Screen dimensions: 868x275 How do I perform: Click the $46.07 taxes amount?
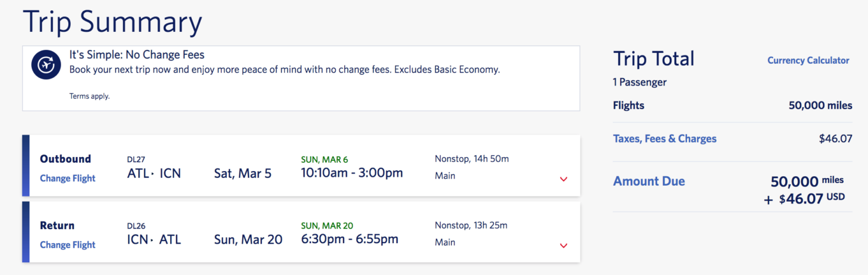tap(835, 138)
